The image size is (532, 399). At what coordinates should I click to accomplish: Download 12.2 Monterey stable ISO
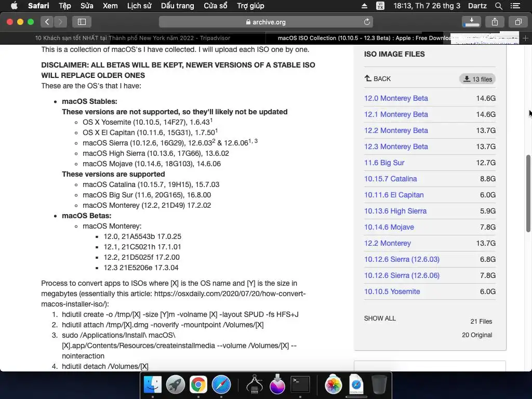click(x=388, y=243)
